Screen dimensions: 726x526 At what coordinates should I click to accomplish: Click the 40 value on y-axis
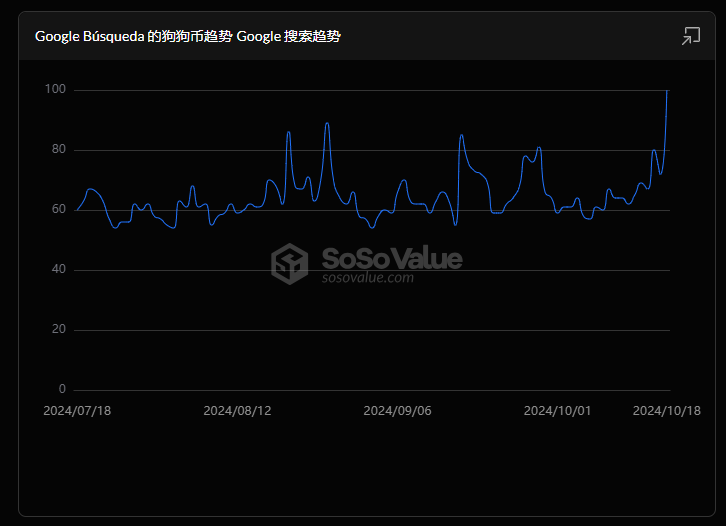tap(58, 270)
